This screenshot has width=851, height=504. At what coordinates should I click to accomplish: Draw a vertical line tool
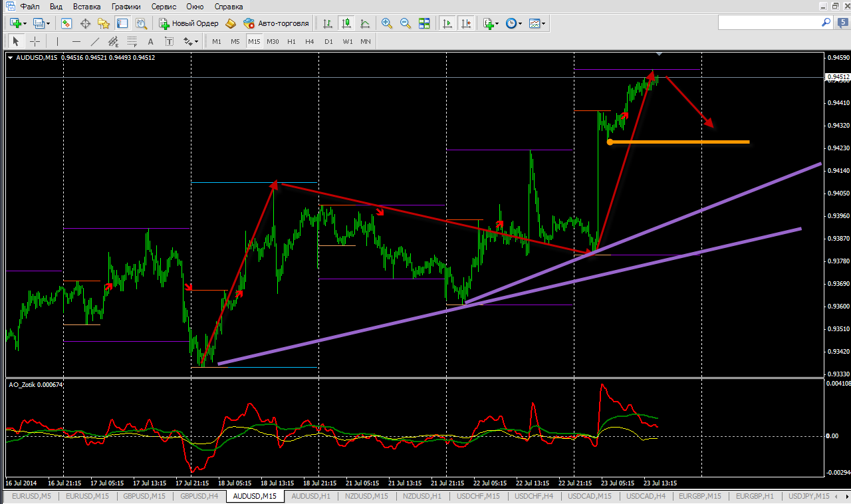click(58, 41)
